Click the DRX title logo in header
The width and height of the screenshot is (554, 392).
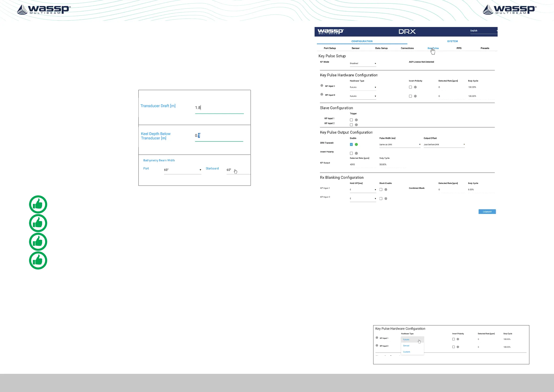(x=407, y=32)
